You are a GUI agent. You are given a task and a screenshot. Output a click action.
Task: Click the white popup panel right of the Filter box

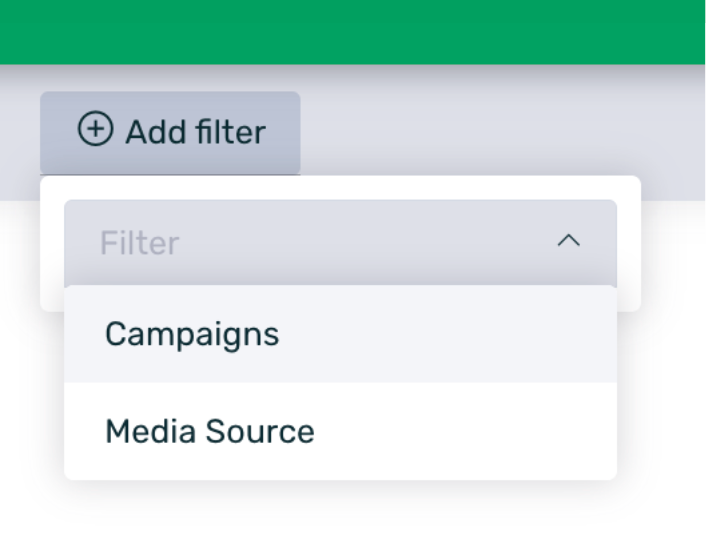point(629,243)
